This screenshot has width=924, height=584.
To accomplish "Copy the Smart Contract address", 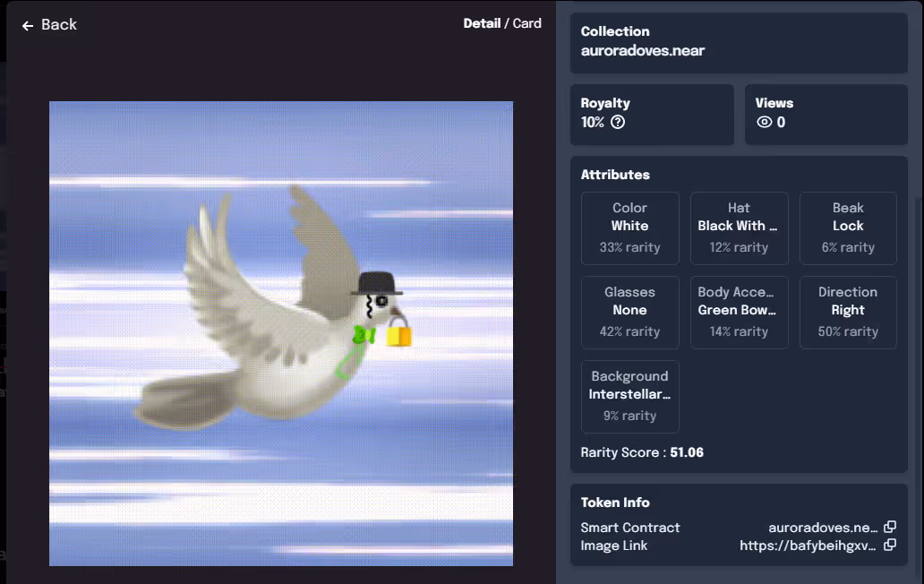I will pos(890,527).
